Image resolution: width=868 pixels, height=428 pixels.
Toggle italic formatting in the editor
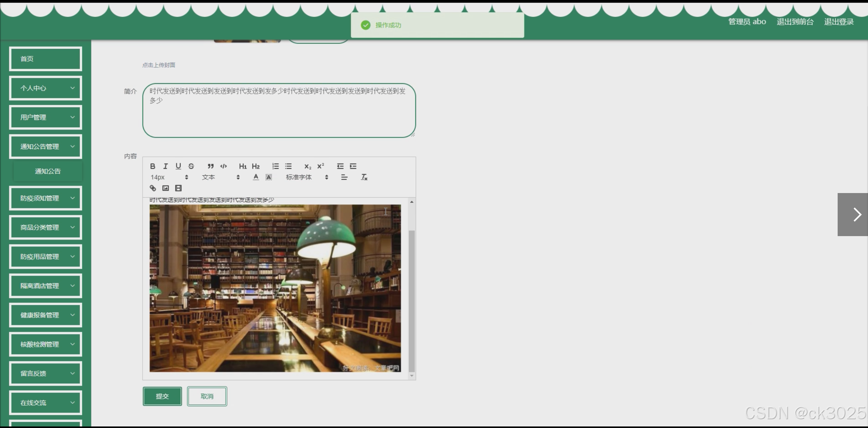point(165,166)
